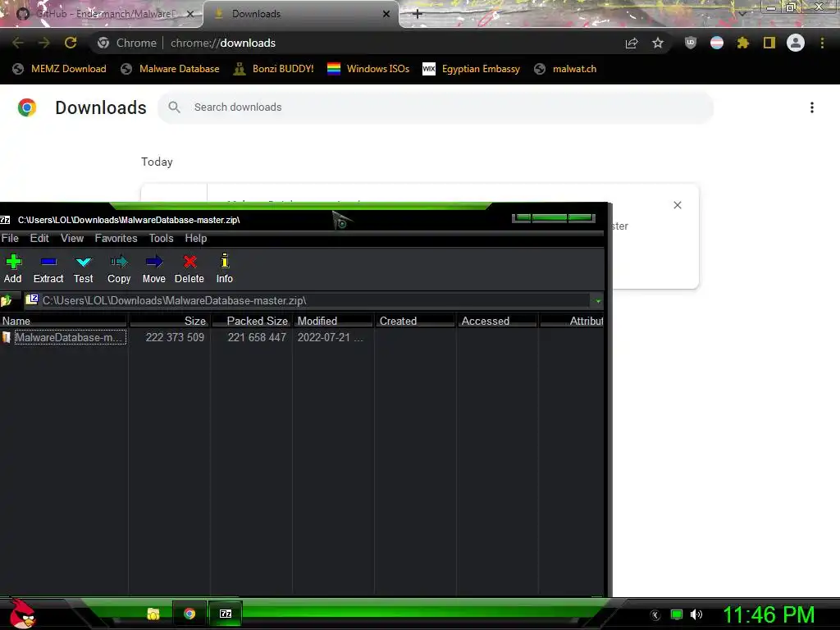
Task: Bookmark this page with star icon
Action: coord(658,43)
